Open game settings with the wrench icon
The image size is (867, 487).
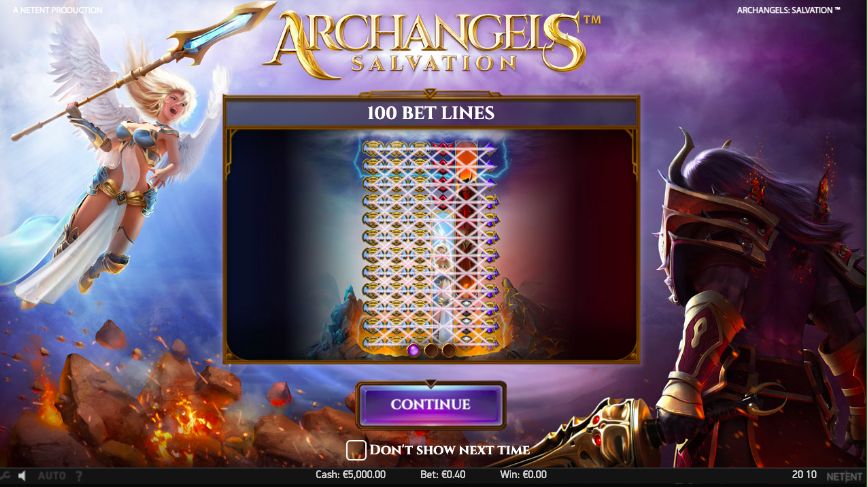click(4, 475)
